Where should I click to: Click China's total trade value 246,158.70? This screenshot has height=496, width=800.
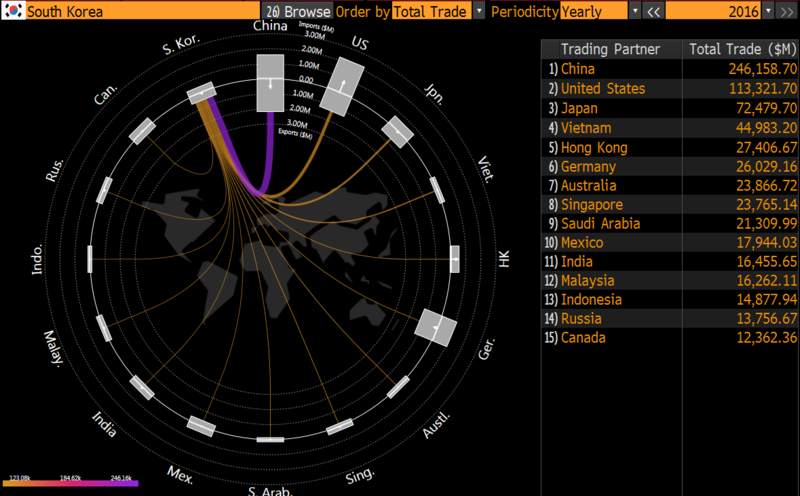click(762, 69)
